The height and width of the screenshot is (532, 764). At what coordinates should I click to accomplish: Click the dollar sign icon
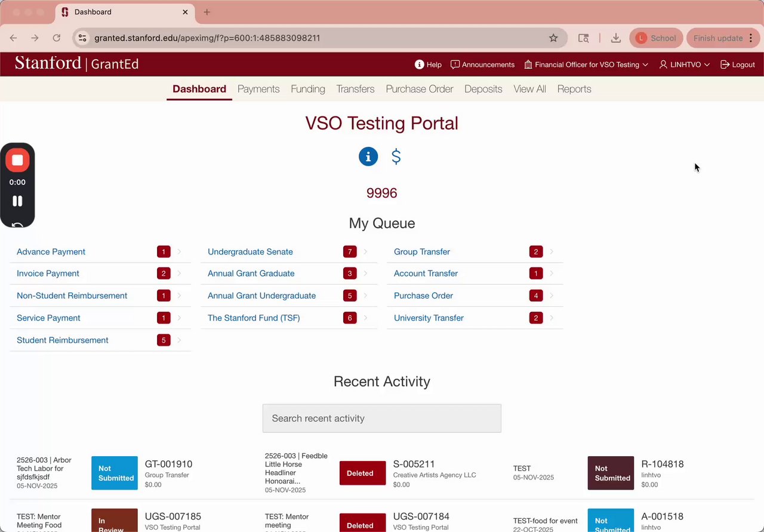point(396,156)
